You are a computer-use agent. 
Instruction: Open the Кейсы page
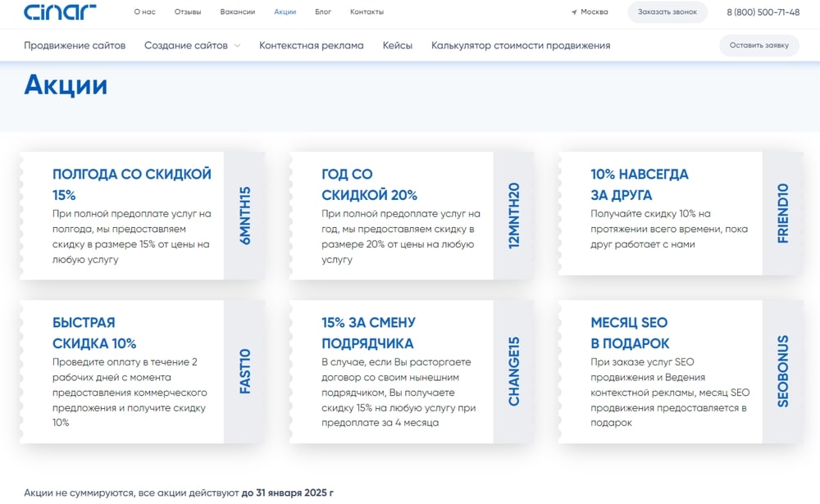point(398,46)
